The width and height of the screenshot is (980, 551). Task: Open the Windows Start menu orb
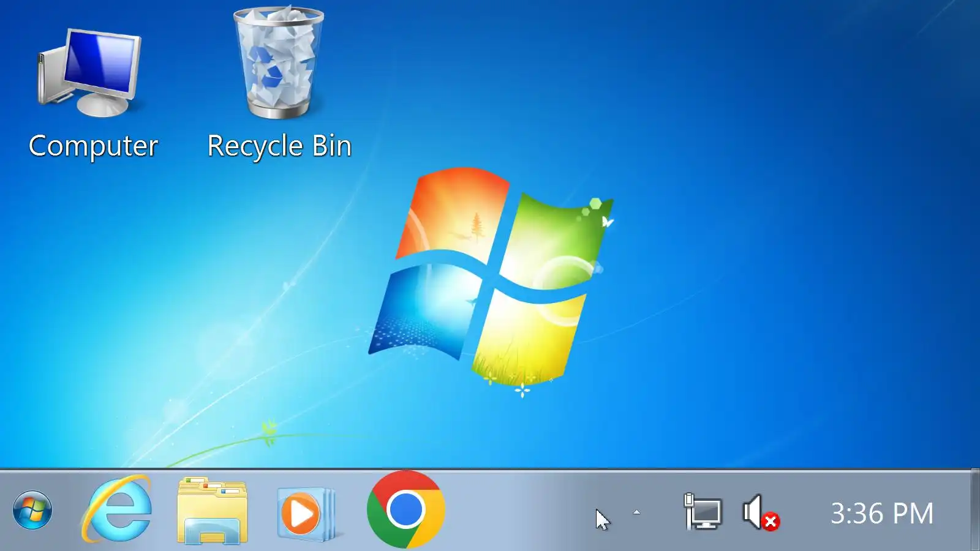pos(32,510)
